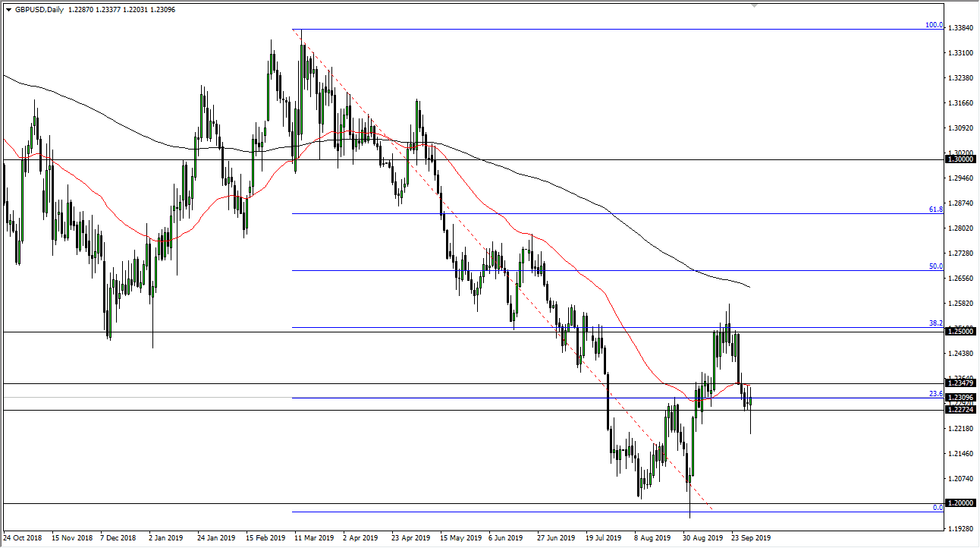
Task: Select the 23 Sep 2019 date label
Action: [752, 537]
